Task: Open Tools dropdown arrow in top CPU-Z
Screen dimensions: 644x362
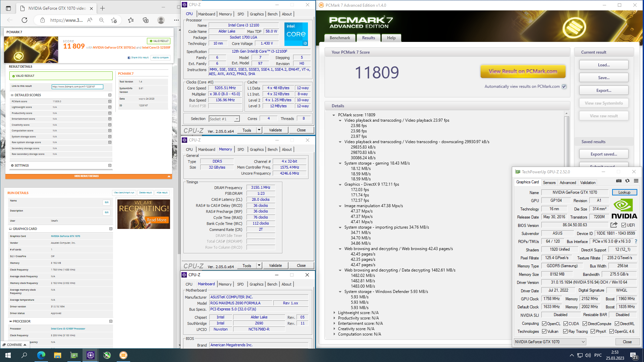Action: point(259,130)
